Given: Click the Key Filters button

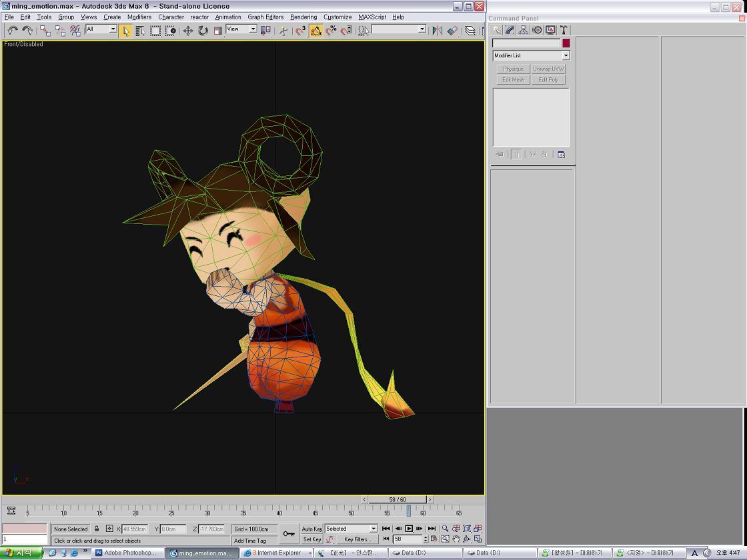Looking at the screenshot, I should 357,539.
